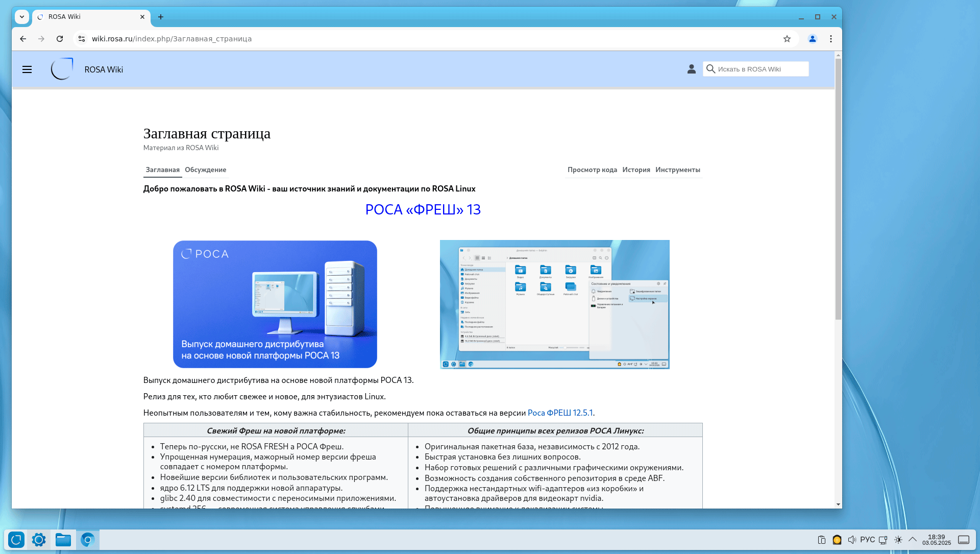Expand hidden system tray icons

pos(913,539)
